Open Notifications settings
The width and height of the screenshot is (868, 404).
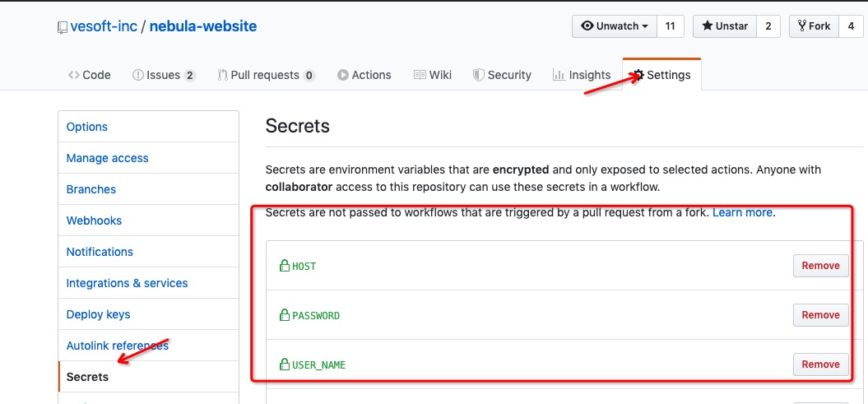click(x=148, y=252)
